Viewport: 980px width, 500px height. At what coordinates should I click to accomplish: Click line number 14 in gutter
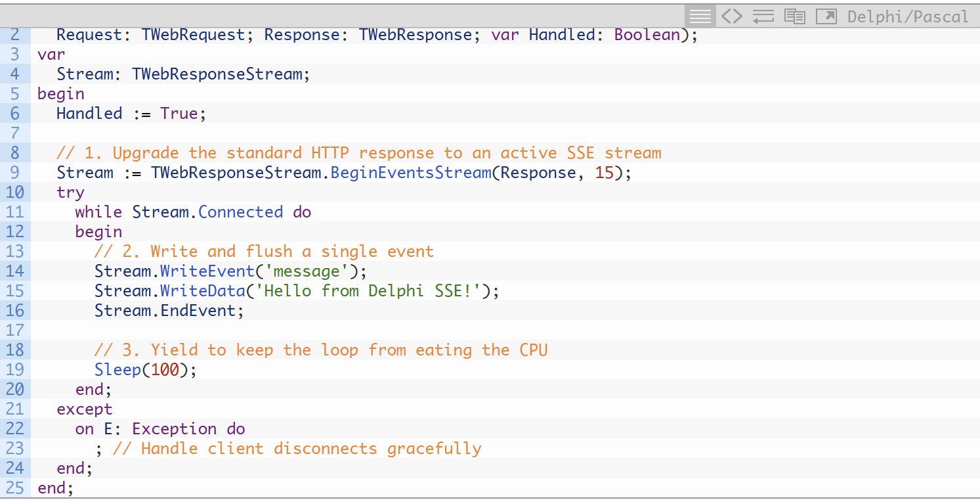point(15,271)
